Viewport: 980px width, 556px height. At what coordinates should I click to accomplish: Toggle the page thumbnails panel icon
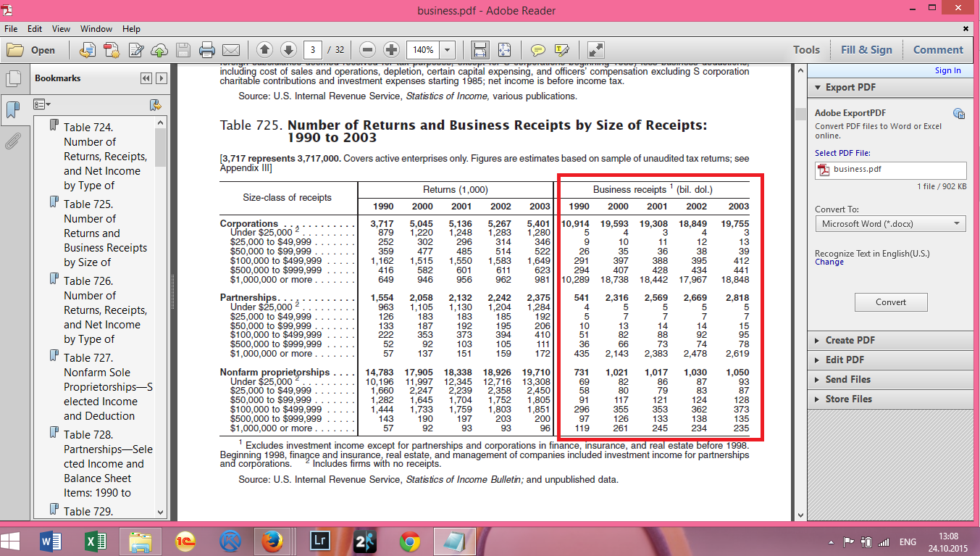tap(12, 78)
